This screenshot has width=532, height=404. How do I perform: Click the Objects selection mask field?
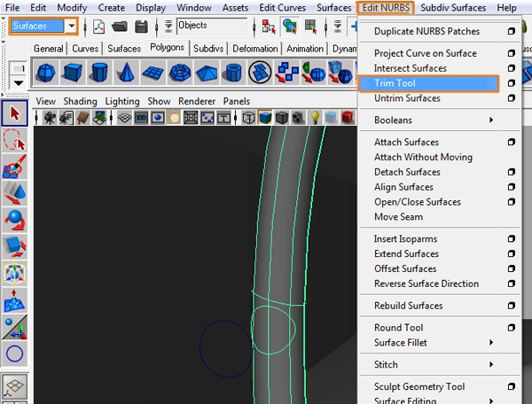(211, 26)
